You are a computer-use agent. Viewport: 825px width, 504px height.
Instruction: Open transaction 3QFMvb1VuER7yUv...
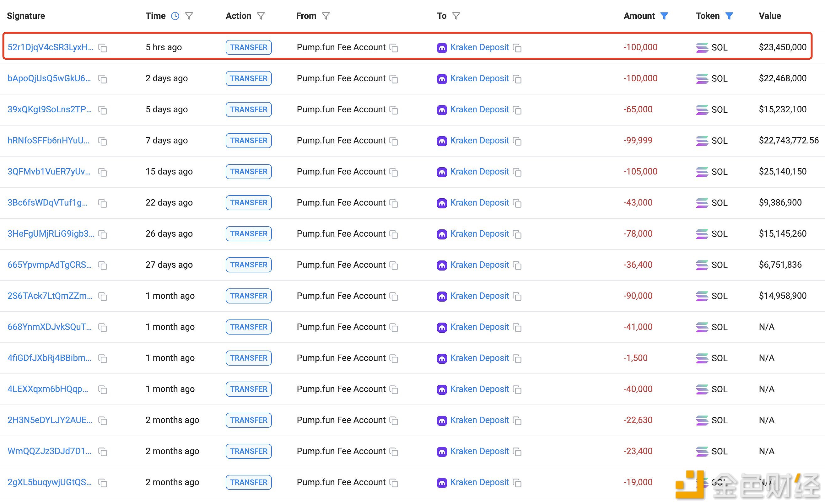[49, 172]
